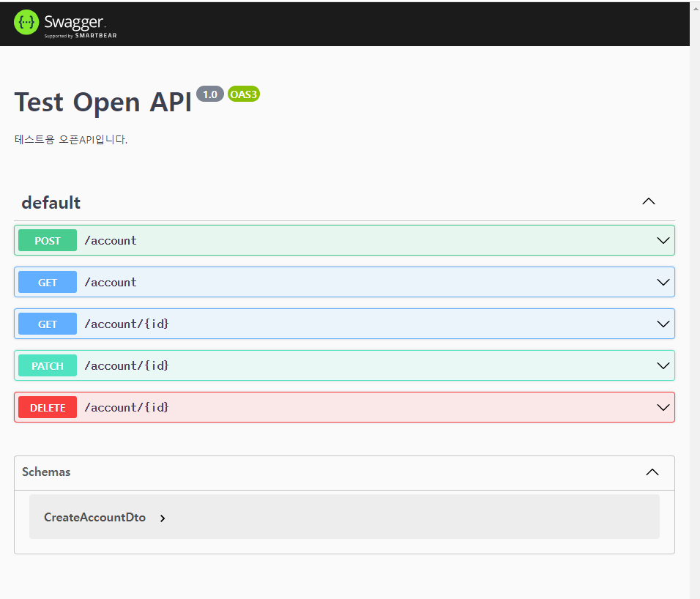The height and width of the screenshot is (599, 700).
Task: Click the 1.0 version badge
Action: tap(209, 94)
